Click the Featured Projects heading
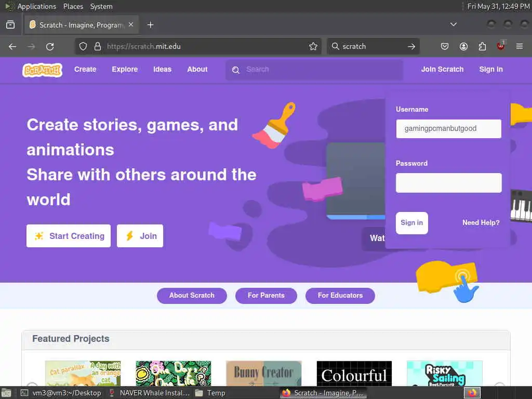This screenshot has width=532, height=399. point(71,339)
